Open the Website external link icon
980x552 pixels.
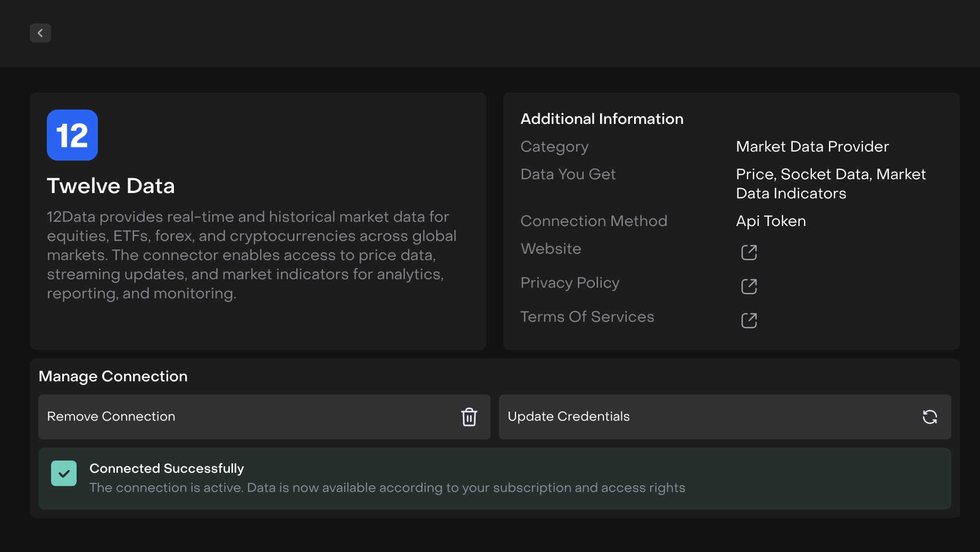click(x=749, y=252)
